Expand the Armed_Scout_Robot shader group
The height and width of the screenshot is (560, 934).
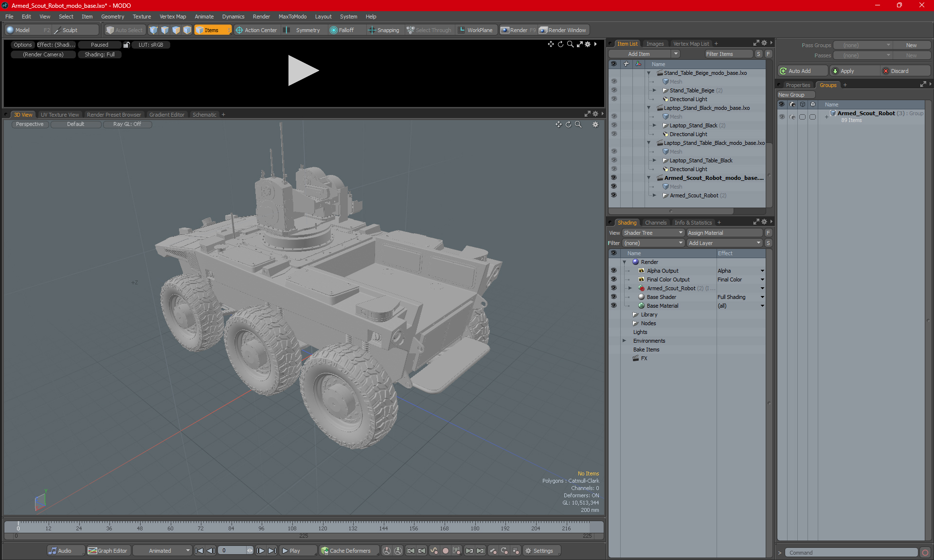tap(630, 288)
